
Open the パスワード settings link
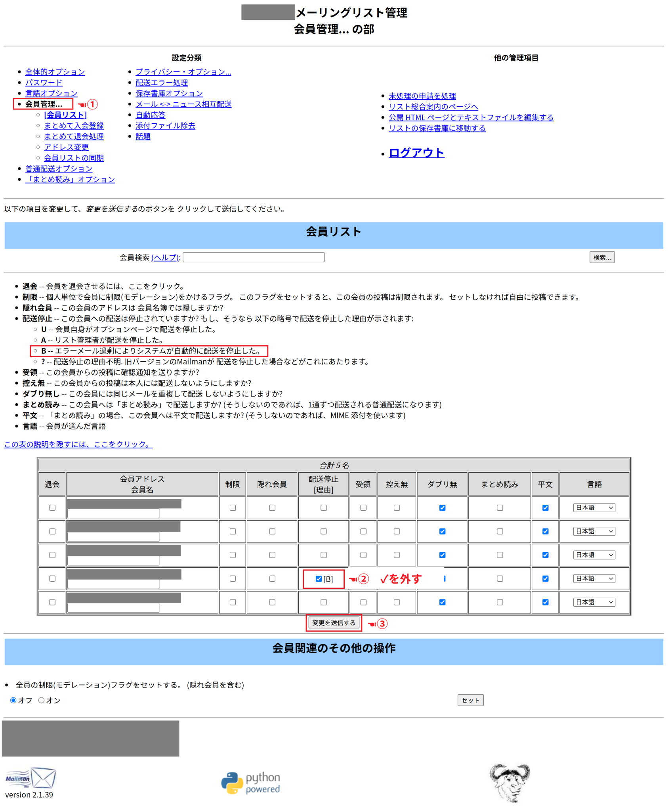[44, 82]
